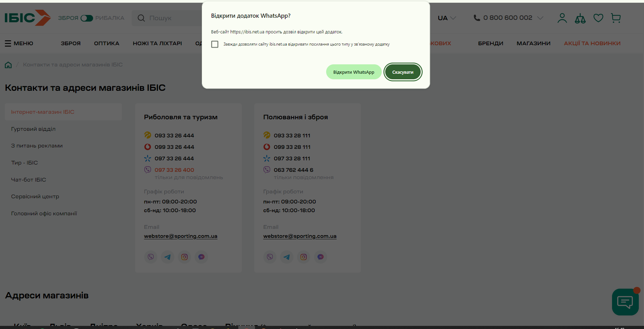Image resolution: width=644 pixels, height=329 pixels.
Task: Click the hunting card webstore email link
Action: tap(300, 236)
